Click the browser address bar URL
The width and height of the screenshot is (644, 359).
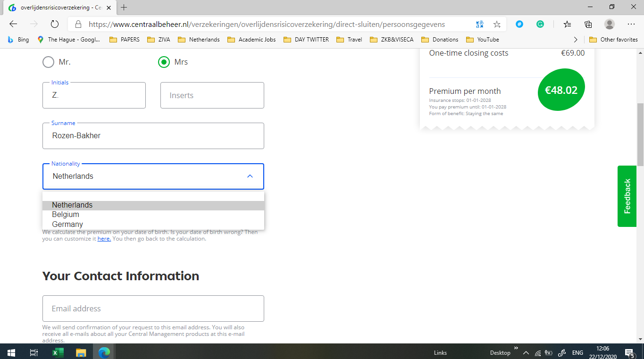pyautogui.click(x=267, y=24)
